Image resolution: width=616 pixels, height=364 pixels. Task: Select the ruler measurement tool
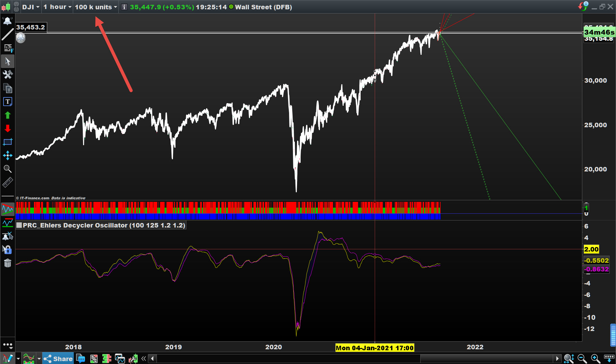pos(7,182)
